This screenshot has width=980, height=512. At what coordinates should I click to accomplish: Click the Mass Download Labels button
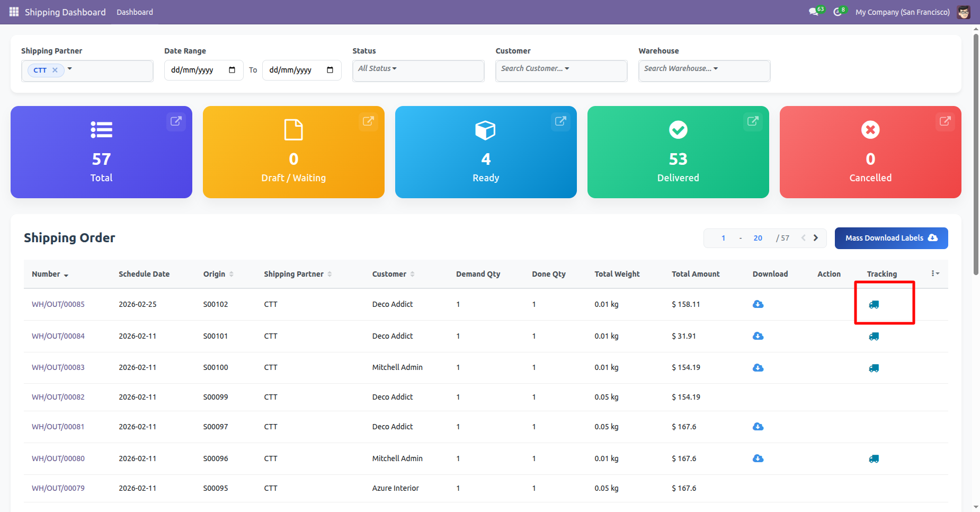[891, 238]
